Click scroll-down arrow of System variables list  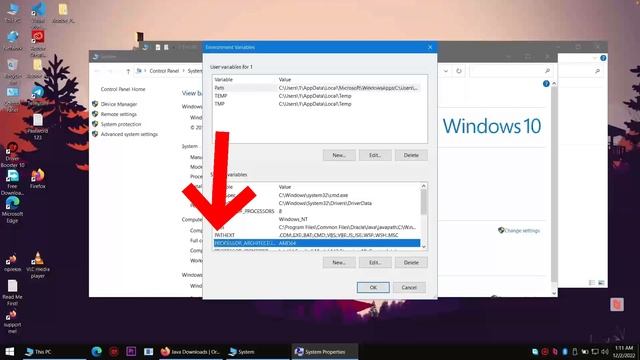click(x=424, y=247)
